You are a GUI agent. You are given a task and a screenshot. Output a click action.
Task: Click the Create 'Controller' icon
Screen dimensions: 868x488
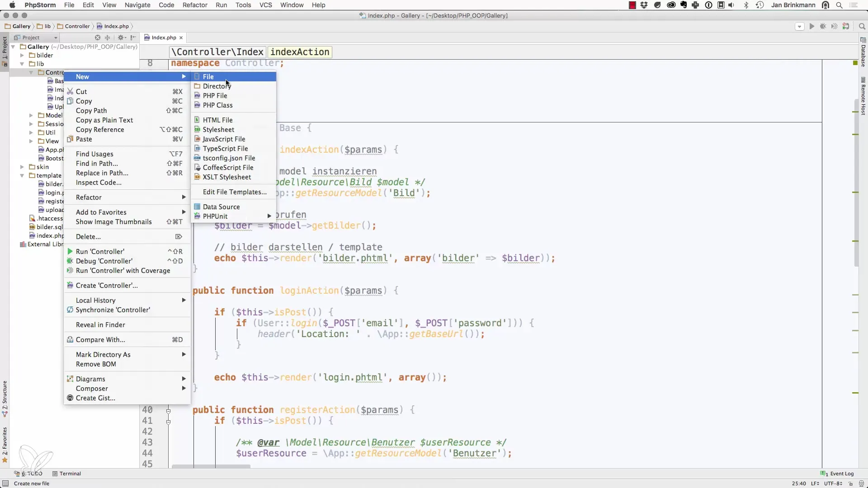coord(70,286)
